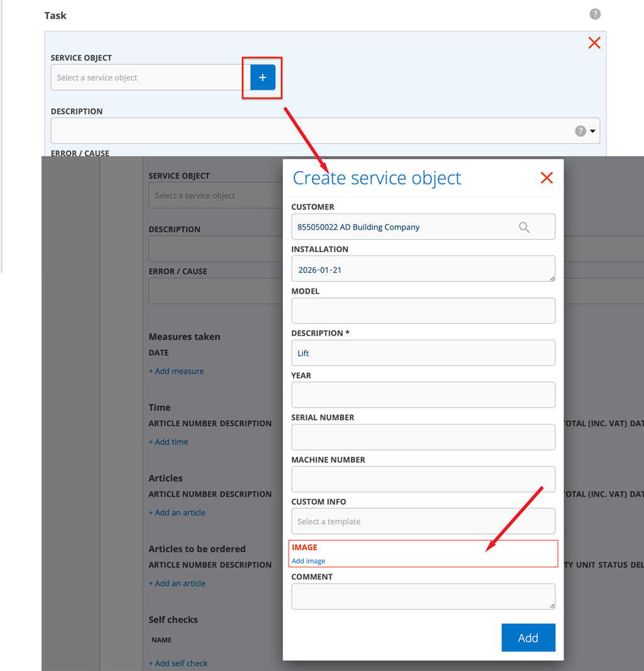Click the blue plus service object button
Screen dimensions: 644x671
[263, 77]
